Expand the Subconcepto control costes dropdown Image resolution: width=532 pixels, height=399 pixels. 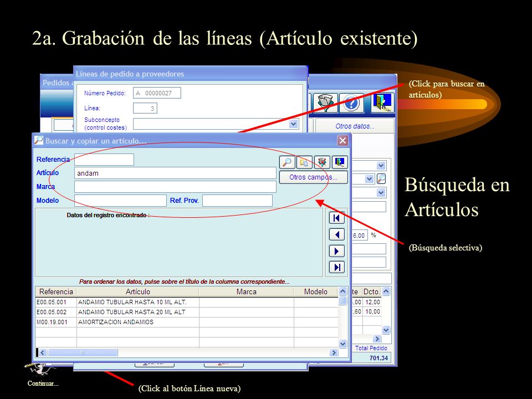coord(294,124)
